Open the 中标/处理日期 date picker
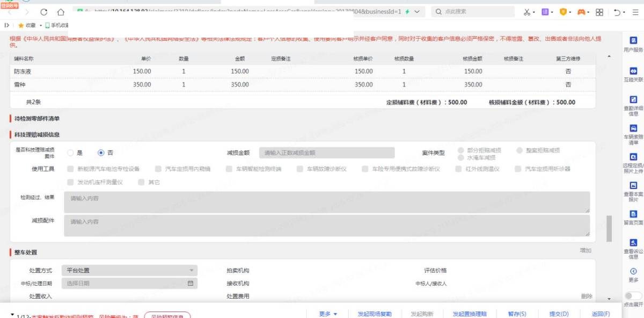This screenshot has height=318, width=644. point(129,283)
